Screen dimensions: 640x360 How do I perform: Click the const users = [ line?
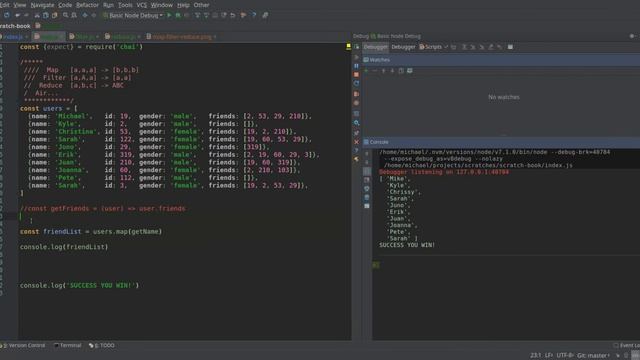click(x=49, y=109)
